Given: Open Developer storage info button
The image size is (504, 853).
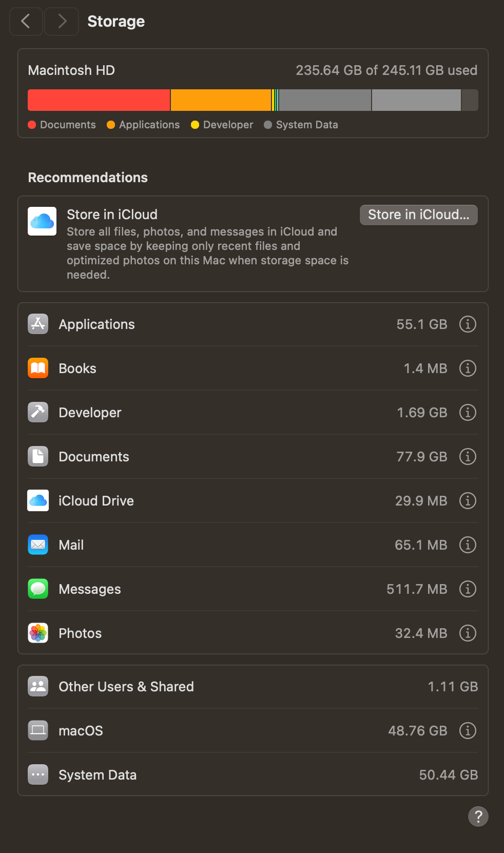Looking at the screenshot, I should (468, 413).
